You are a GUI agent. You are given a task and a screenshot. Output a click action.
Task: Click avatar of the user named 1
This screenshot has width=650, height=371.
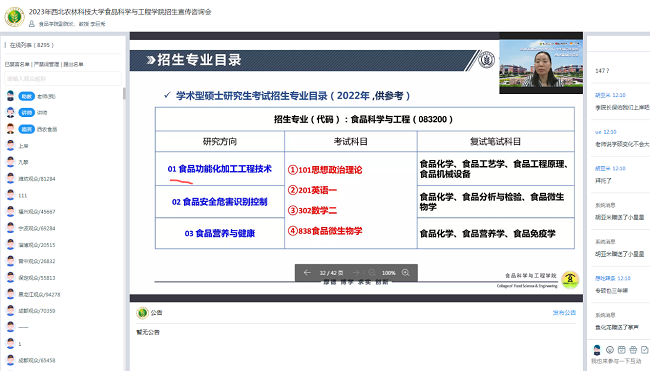coord(10,344)
